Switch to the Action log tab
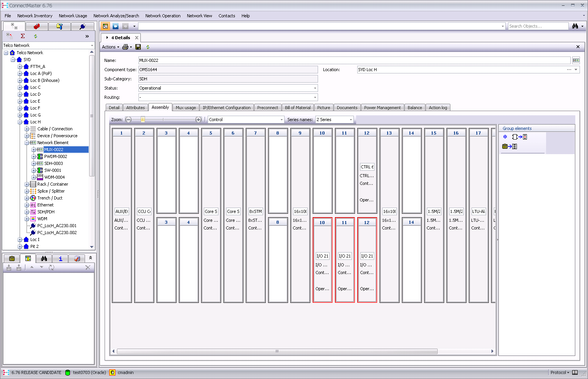588x379 pixels. 438,108
